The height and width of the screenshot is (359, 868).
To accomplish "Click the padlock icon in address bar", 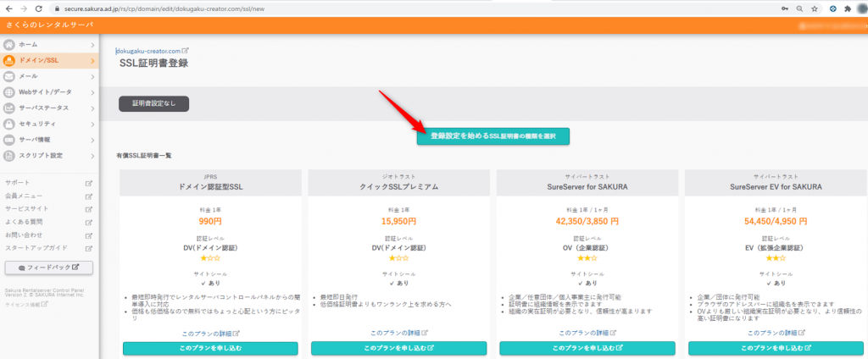I will pos(58,8).
